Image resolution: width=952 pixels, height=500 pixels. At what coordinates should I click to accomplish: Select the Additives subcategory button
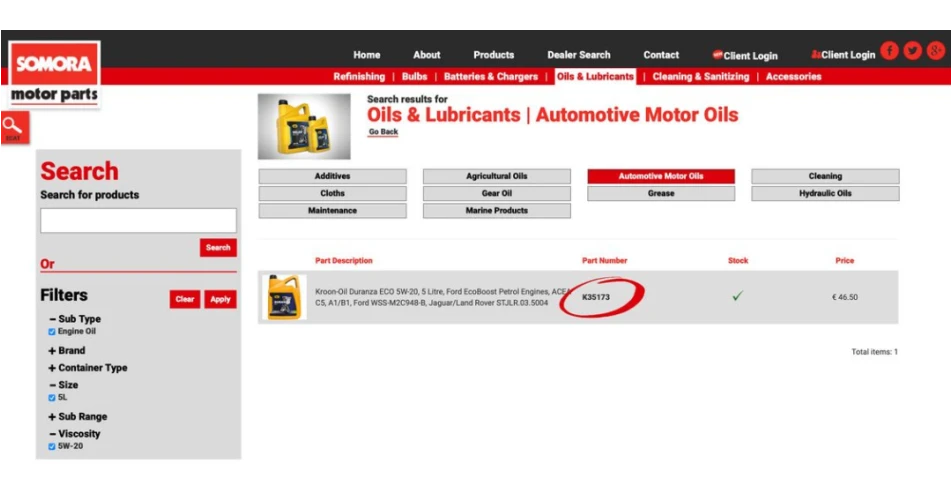pos(332,176)
